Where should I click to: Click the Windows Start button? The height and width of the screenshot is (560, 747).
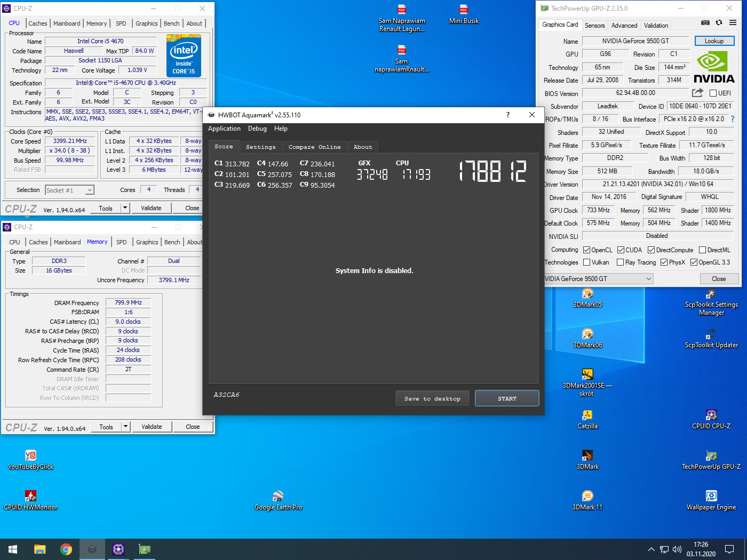13,549
